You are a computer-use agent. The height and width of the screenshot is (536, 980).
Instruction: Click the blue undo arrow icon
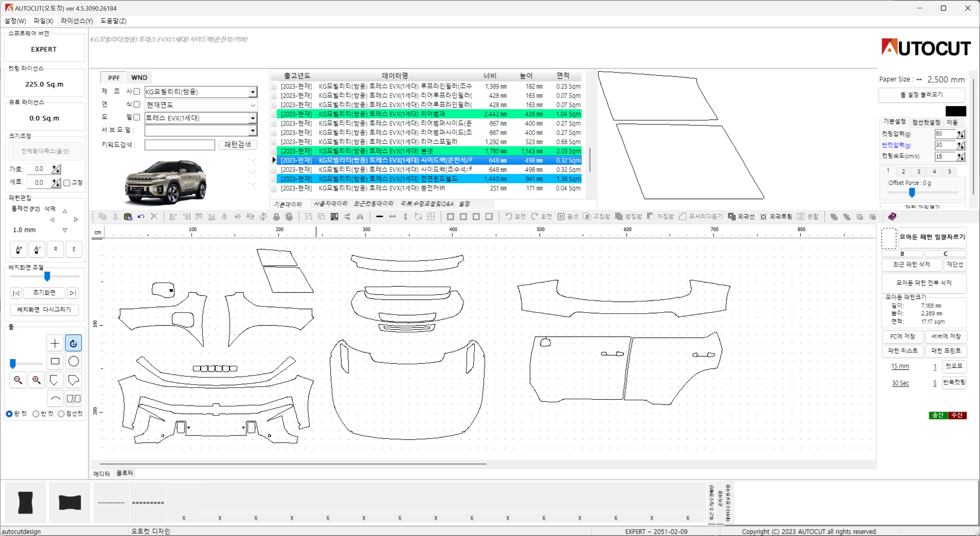[141, 217]
